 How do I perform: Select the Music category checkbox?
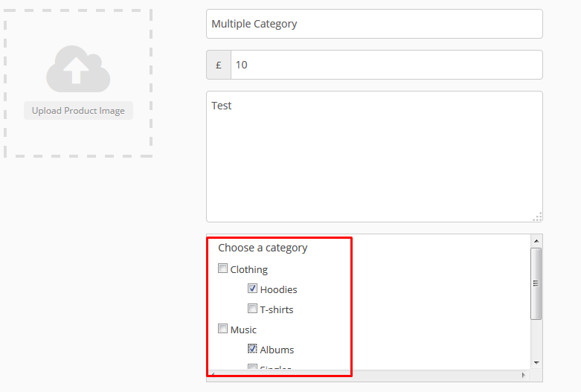pyautogui.click(x=222, y=329)
